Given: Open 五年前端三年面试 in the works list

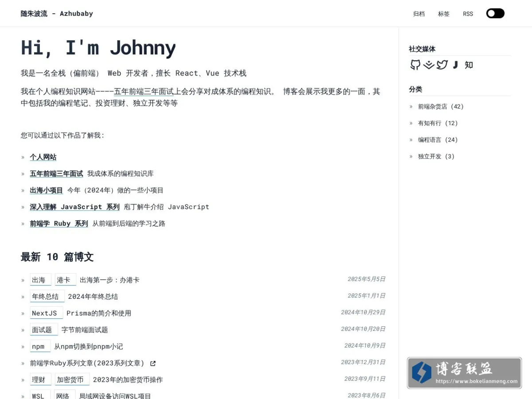Looking at the screenshot, I should point(56,174).
